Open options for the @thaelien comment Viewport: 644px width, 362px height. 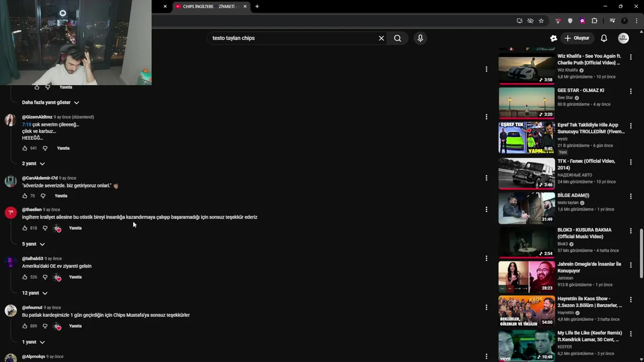tap(486, 209)
